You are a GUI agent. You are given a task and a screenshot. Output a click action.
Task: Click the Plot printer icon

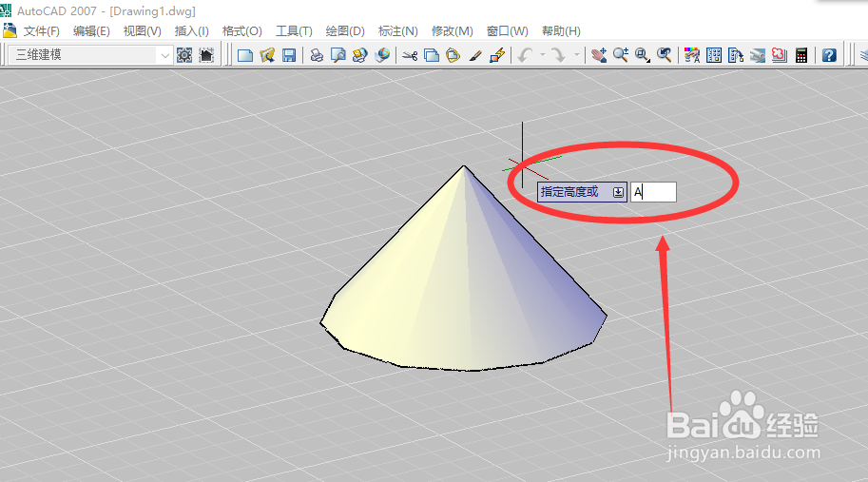pyautogui.click(x=317, y=55)
